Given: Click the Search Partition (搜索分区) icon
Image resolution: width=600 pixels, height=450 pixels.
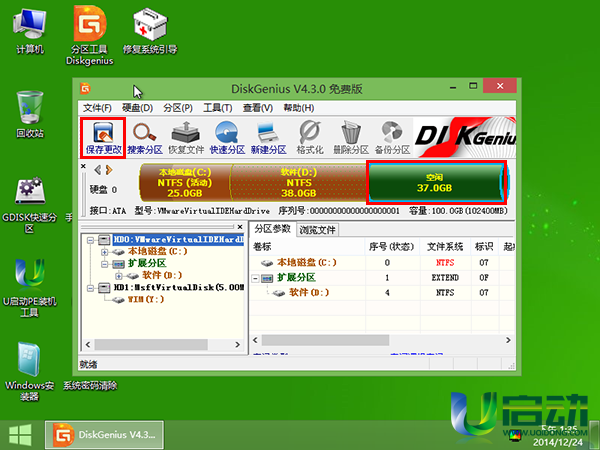Looking at the screenshot, I should 145,138.
